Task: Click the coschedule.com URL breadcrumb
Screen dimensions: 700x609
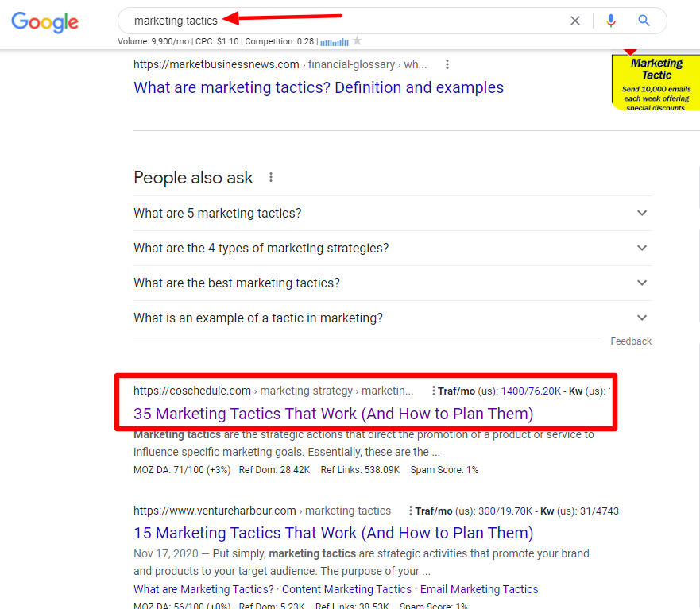Action: (273, 391)
